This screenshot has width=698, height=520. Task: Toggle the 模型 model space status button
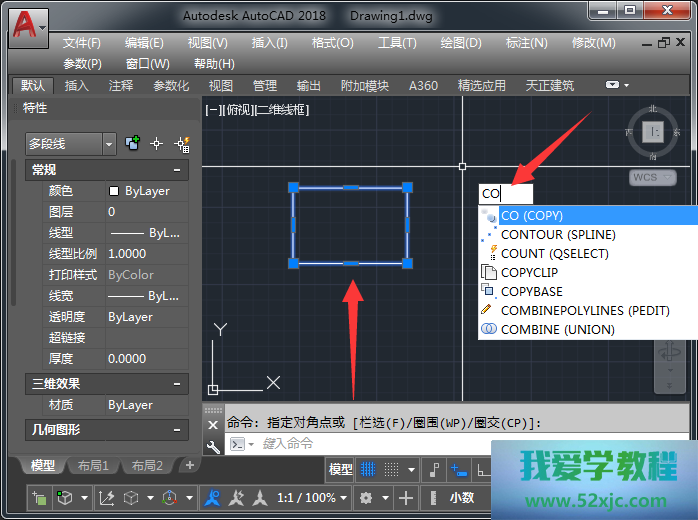pyautogui.click(x=341, y=470)
